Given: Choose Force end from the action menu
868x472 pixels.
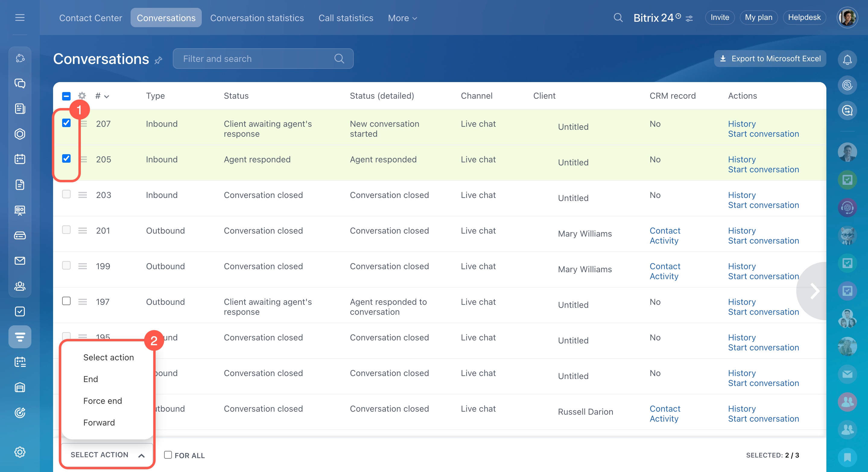Looking at the screenshot, I should point(103,400).
